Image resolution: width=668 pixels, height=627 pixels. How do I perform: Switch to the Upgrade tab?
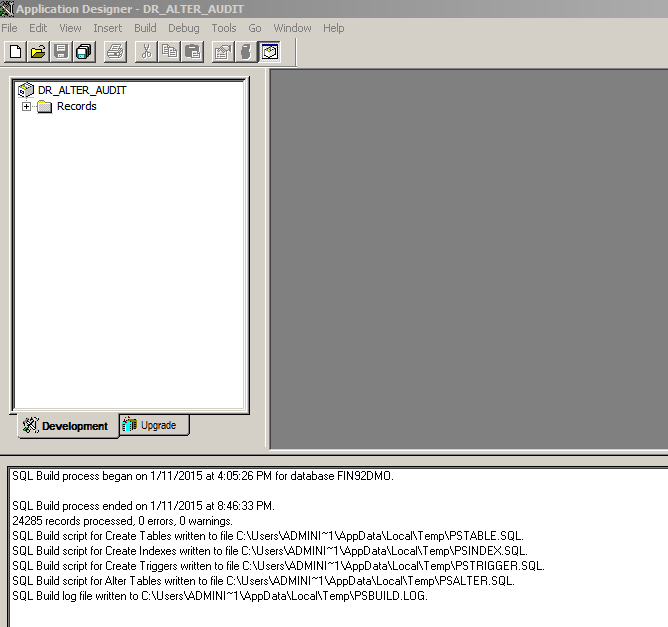click(154, 425)
